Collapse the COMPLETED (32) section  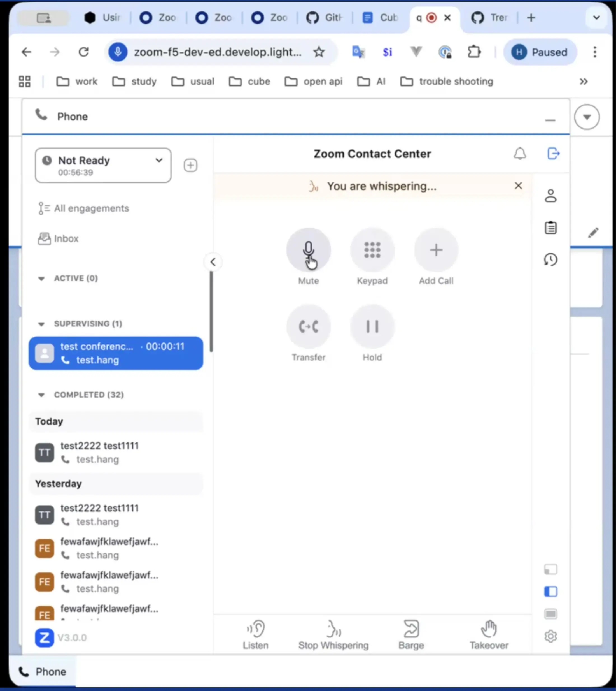[x=41, y=395]
